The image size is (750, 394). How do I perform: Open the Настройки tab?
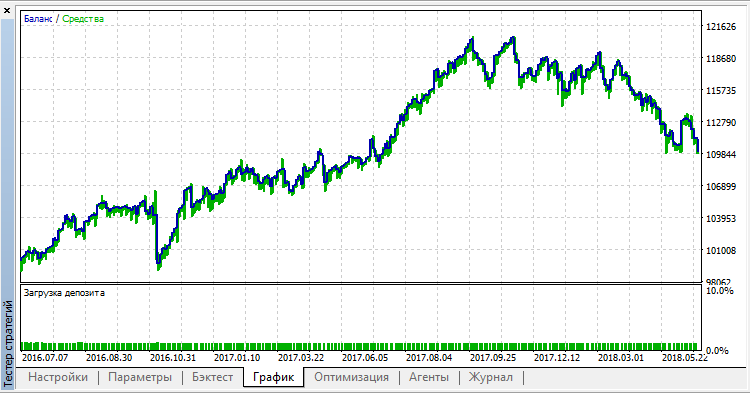tap(58, 377)
